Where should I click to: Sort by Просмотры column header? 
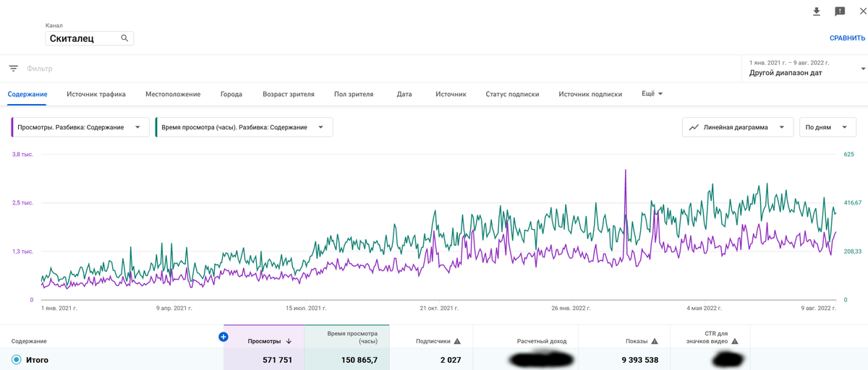click(x=264, y=341)
